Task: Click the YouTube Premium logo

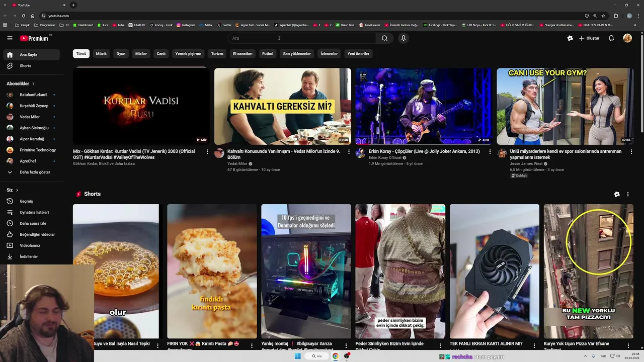Action: coord(35,38)
